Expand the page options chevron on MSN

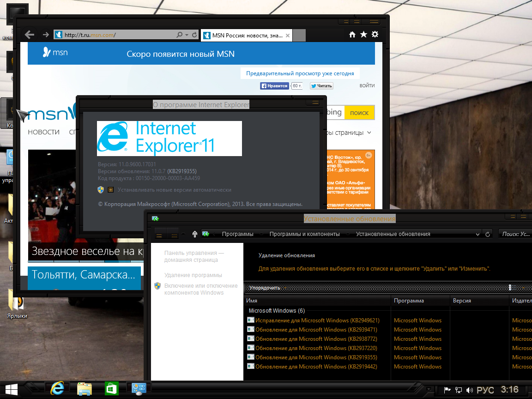(x=369, y=133)
